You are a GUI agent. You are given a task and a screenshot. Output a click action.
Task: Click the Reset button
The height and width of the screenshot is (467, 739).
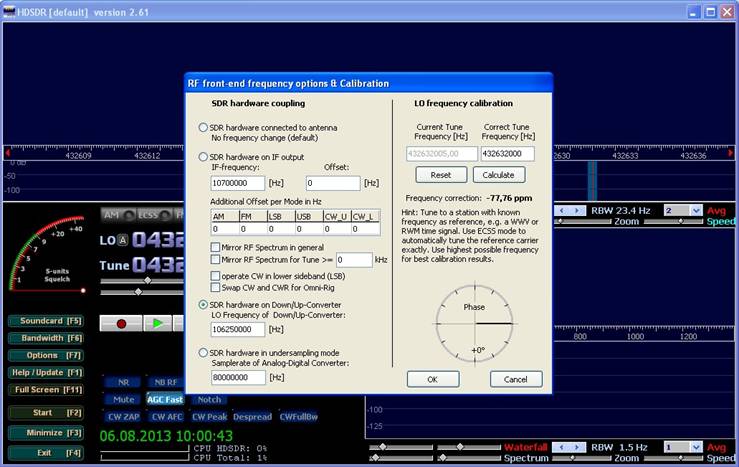pyautogui.click(x=441, y=175)
